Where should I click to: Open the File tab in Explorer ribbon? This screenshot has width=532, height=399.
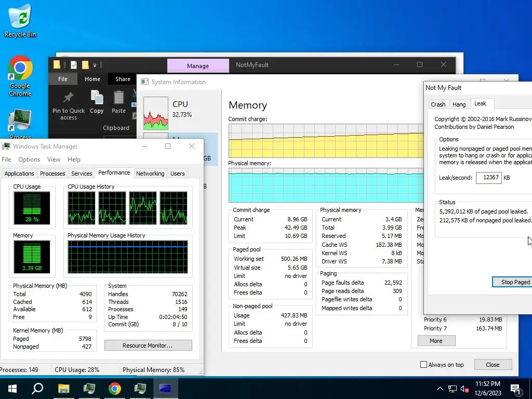pos(63,79)
